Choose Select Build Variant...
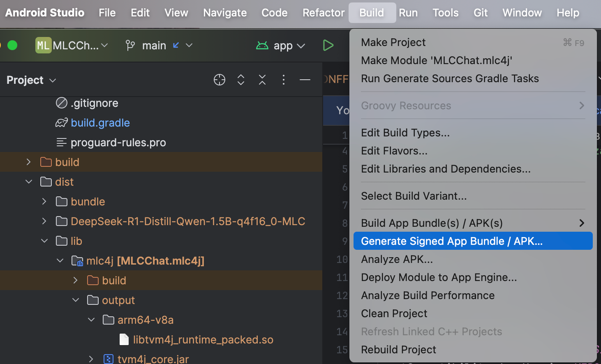 coord(473,196)
